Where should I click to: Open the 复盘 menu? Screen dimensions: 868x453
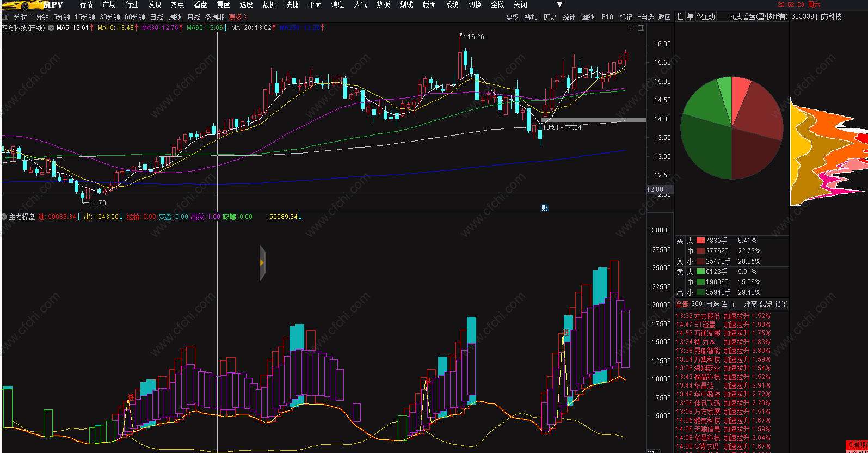coord(224,4)
